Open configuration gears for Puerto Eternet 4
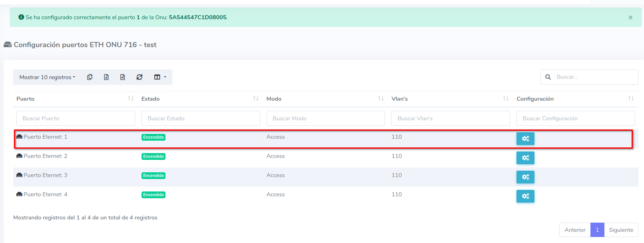 525,196
